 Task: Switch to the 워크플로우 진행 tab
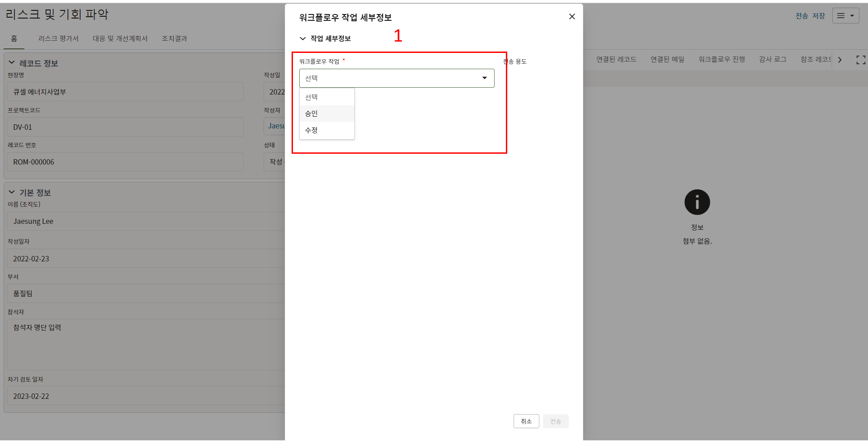tap(722, 59)
